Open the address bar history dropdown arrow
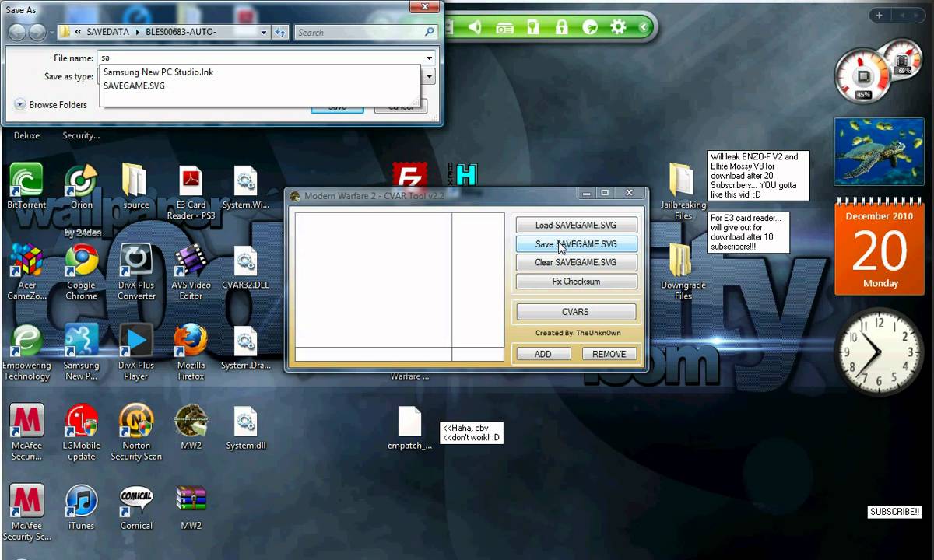 pos(264,32)
